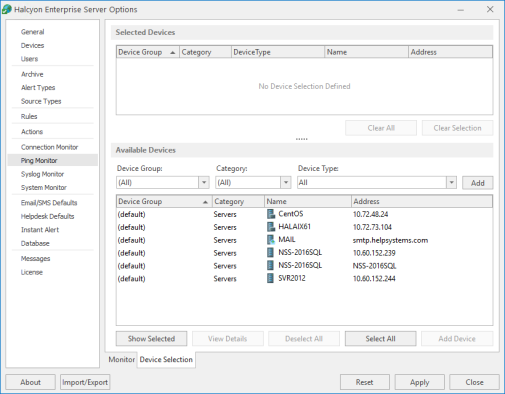Click the Select All button
Viewport: 505px width, 394px height.
(380, 339)
